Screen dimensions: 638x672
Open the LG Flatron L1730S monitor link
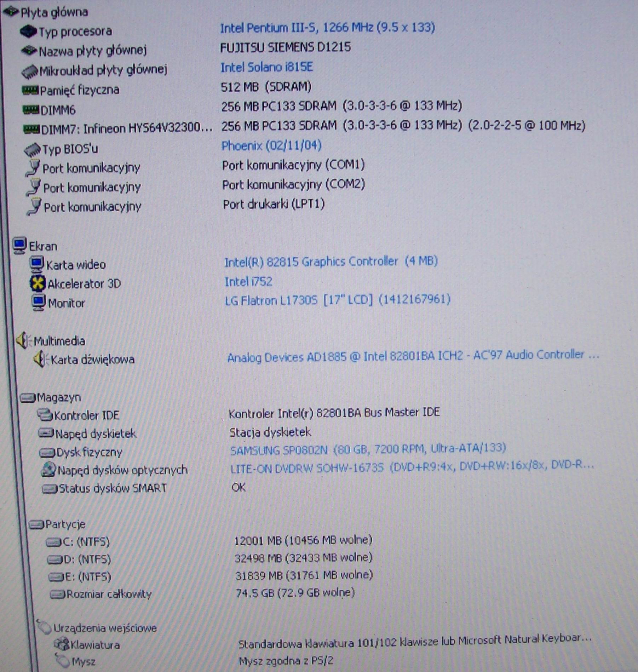click(338, 300)
